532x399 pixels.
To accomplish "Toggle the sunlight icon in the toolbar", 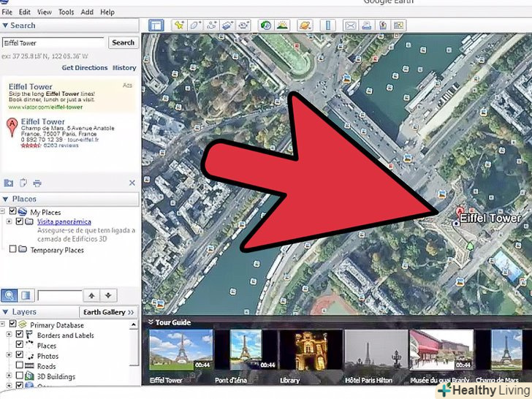I will [x=282, y=25].
